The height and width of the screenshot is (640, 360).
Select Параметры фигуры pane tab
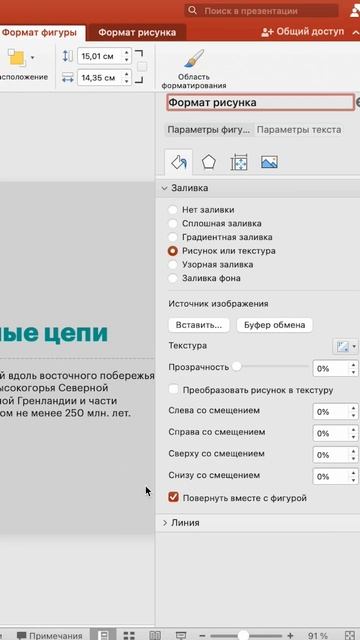[x=209, y=130]
